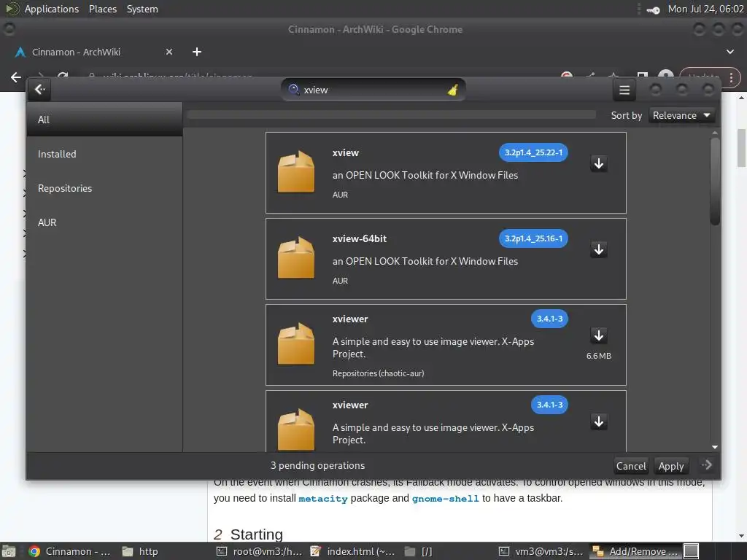Select the All category

click(104, 120)
